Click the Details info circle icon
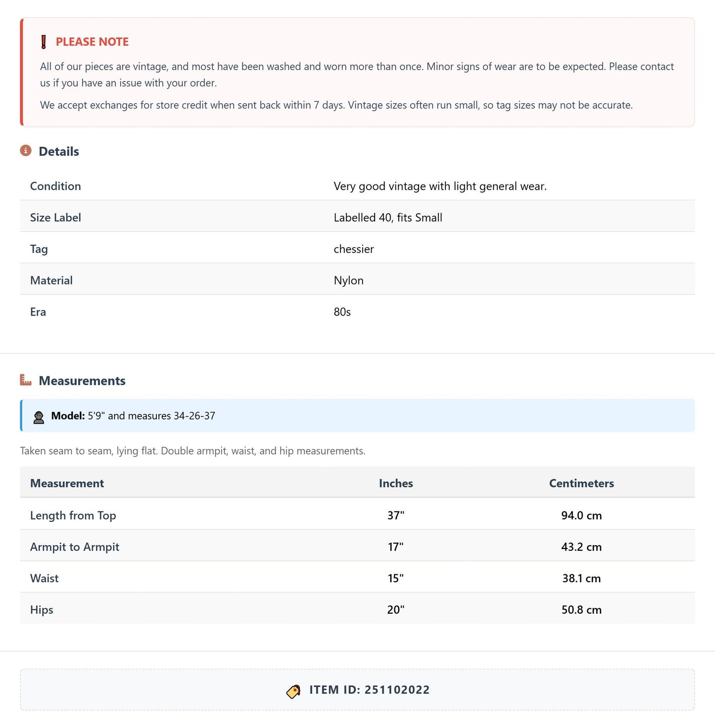The height and width of the screenshot is (728, 715). pyautogui.click(x=26, y=150)
